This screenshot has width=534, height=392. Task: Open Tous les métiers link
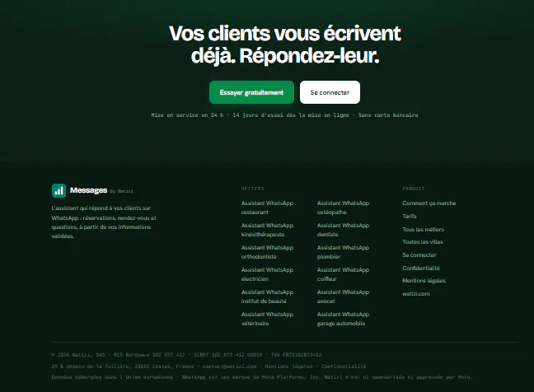pos(423,229)
